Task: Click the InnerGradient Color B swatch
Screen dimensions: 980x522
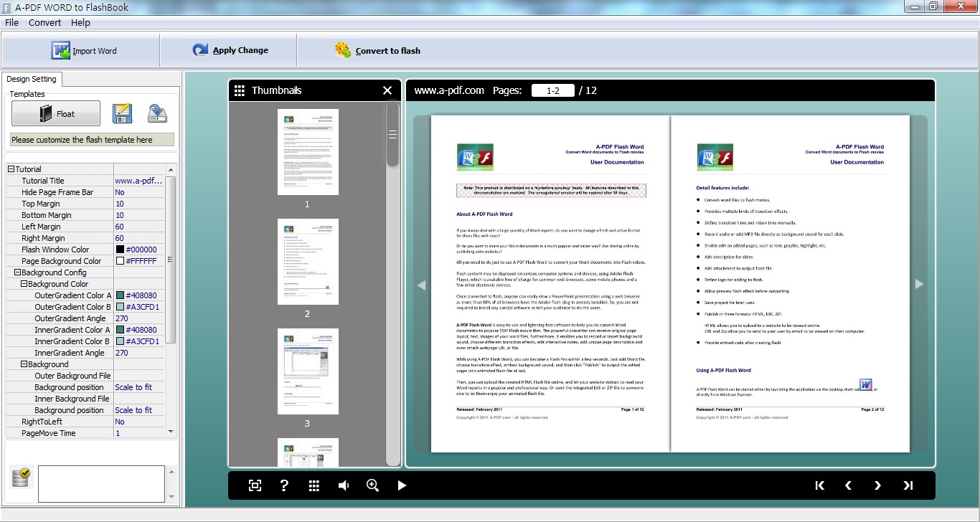Action: point(120,341)
